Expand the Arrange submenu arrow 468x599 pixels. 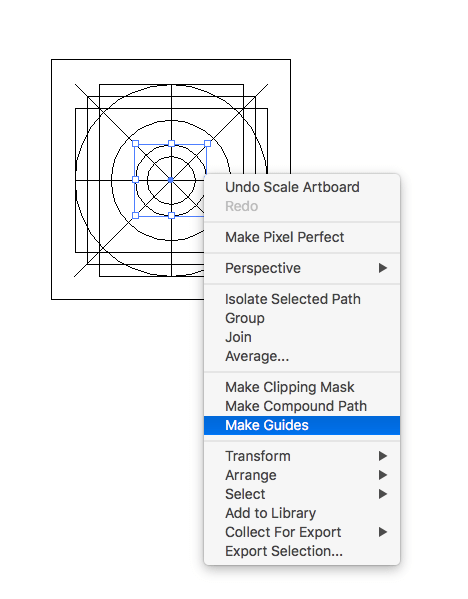click(x=383, y=475)
